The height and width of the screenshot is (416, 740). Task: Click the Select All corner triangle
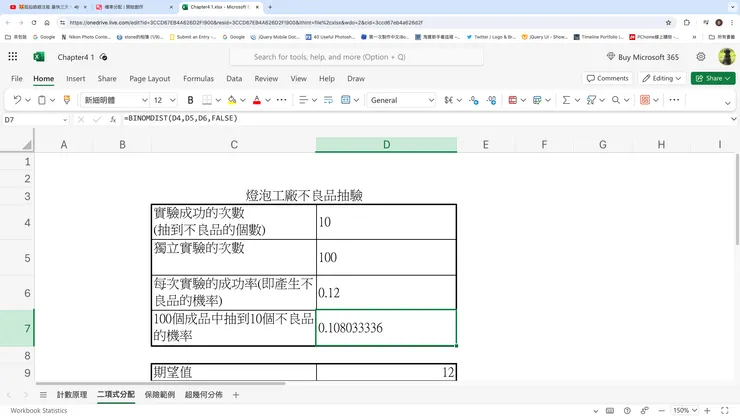point(27,145)
